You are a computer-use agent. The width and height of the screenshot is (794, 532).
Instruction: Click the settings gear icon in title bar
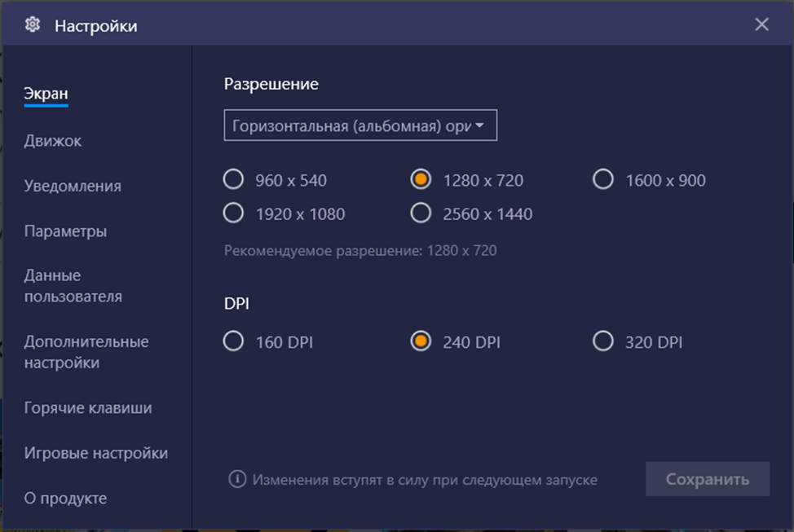click(x=33, y=24)
